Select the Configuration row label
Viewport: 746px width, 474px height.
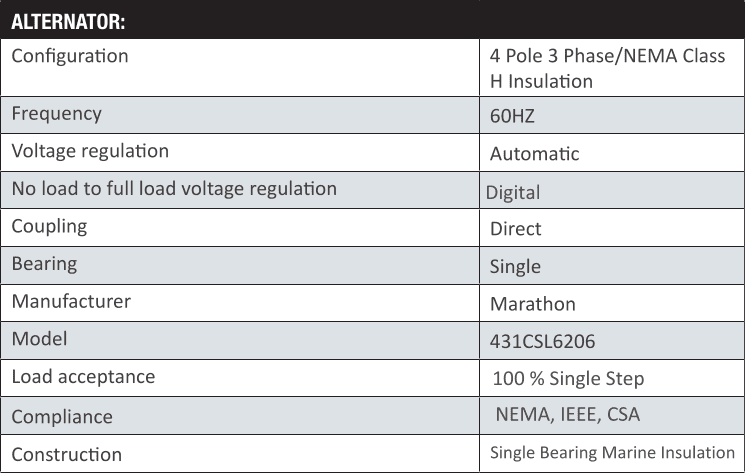coord(70,56)
